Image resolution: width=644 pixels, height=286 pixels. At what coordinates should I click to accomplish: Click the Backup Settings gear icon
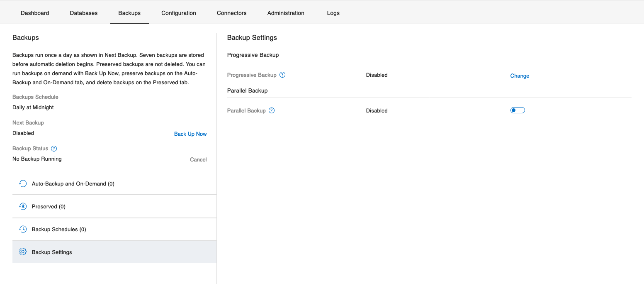[x=23, y=252]
